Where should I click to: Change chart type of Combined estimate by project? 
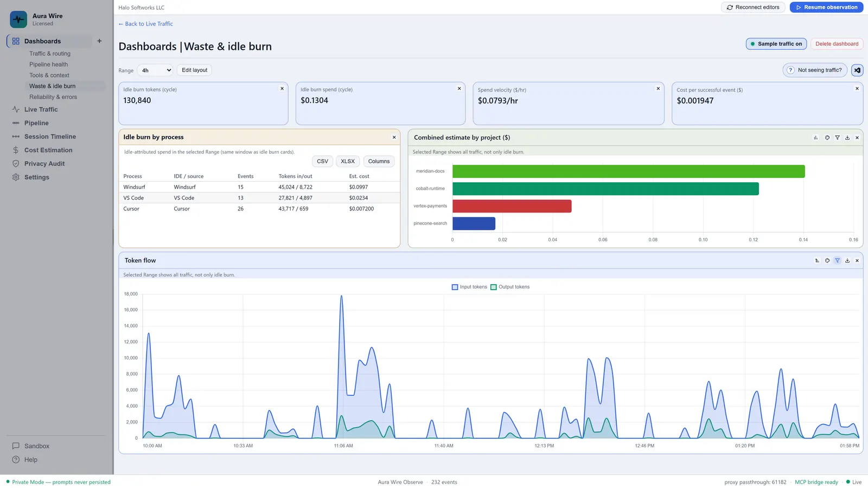click(x=815, y=138)
